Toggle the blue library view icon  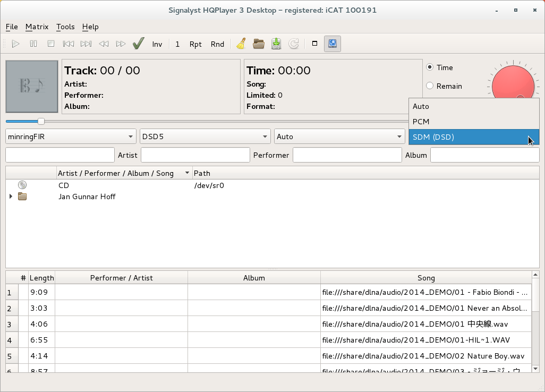click(333, 44)
